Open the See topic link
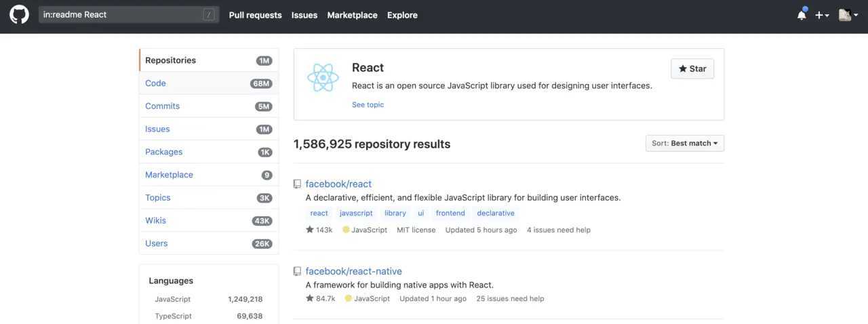This screenshot has height=324, width=868. tap(368, 104)
